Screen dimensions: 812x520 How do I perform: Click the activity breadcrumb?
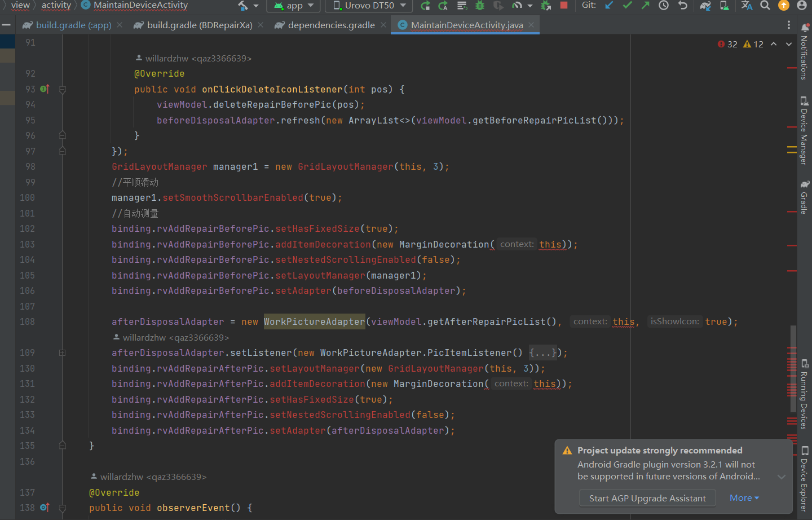(x=56, y=5)
